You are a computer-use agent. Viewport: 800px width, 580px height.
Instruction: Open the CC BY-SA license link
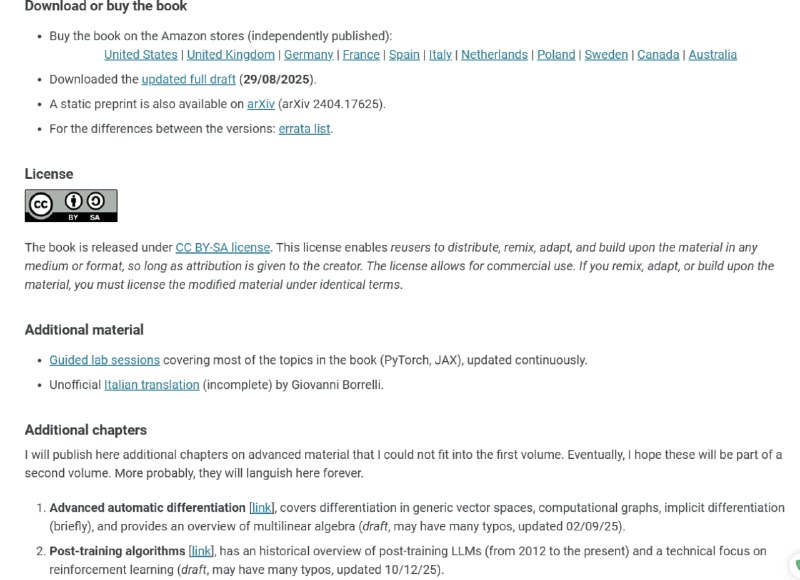coord(223,248)
